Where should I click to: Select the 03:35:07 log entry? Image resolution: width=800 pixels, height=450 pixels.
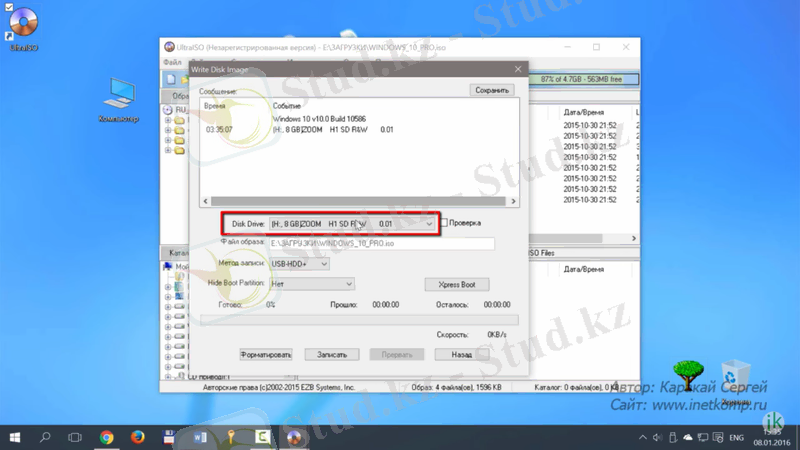[x=219, y=130]
